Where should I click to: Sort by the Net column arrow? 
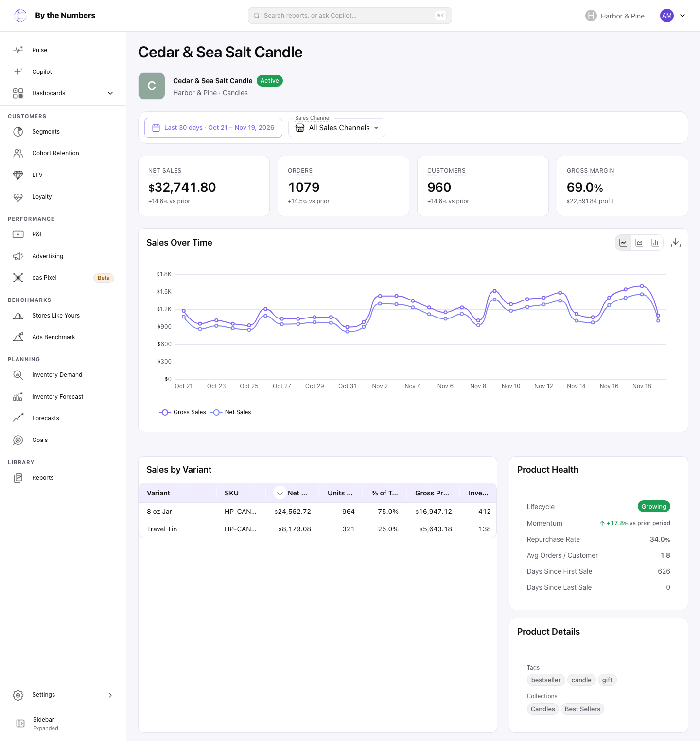(x=280, y=493)
